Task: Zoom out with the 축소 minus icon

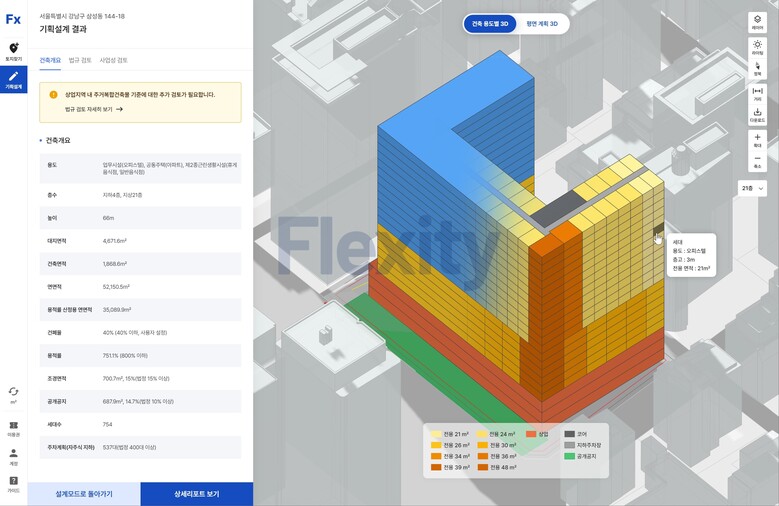Action: (x=757, y=161)
